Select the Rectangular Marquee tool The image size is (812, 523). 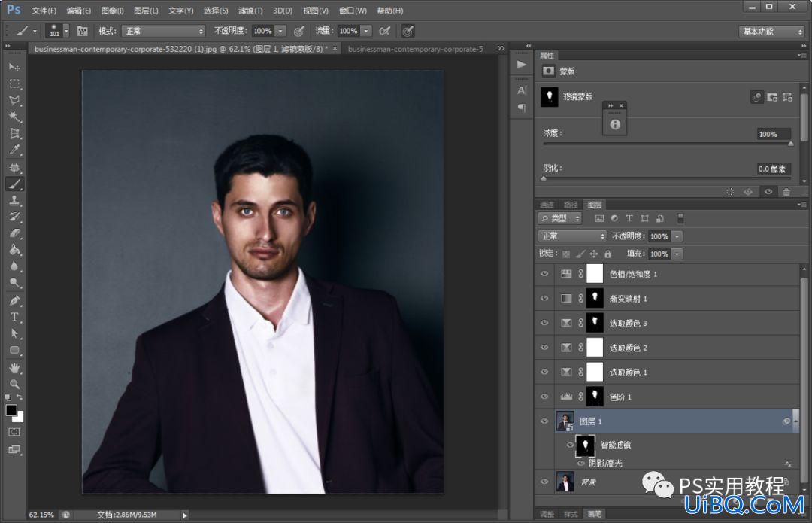click(14, 84)
